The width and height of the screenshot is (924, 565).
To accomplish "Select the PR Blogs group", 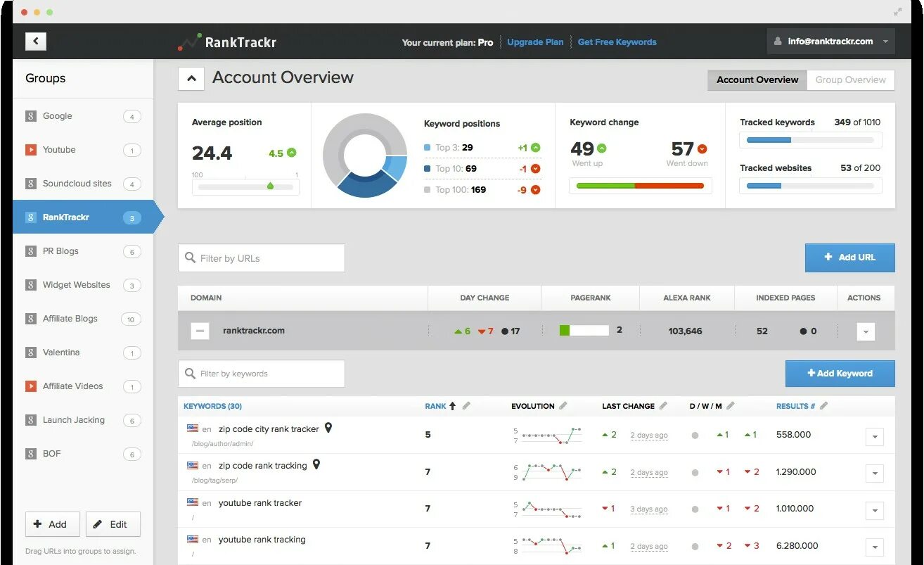I will [x=83, y=251].
